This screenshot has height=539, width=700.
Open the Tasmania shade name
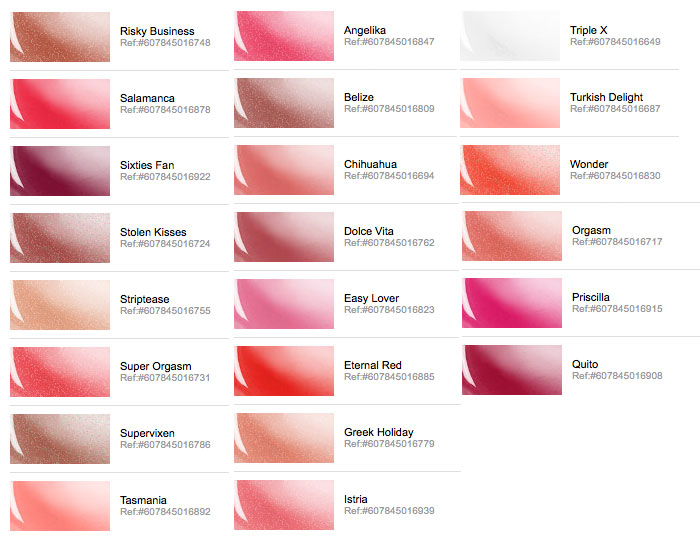tap(143, 500)
